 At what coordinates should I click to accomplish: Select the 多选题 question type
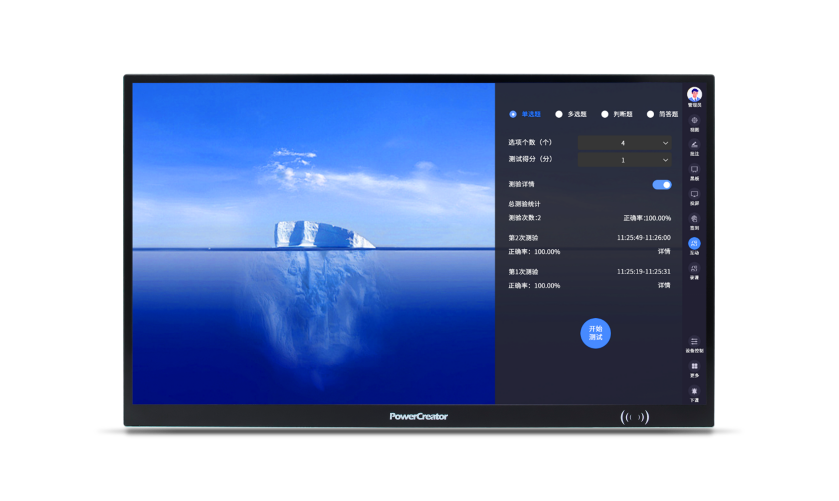click(559, 114)
